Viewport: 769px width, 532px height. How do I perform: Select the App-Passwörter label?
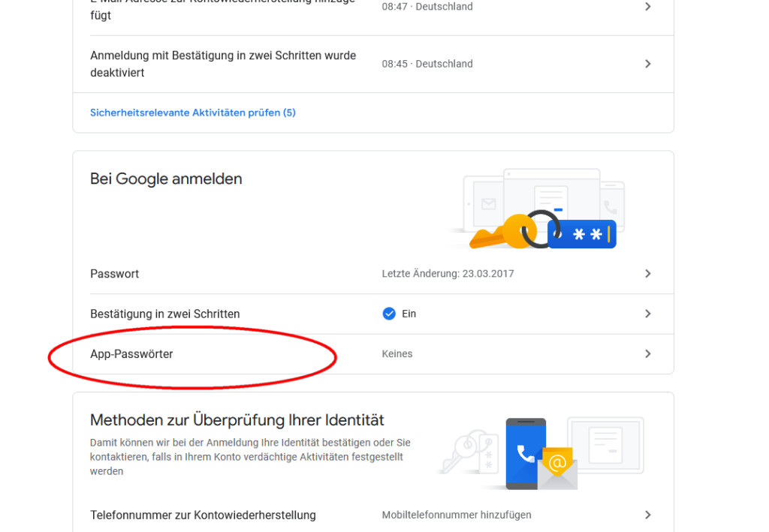(131, 354)
